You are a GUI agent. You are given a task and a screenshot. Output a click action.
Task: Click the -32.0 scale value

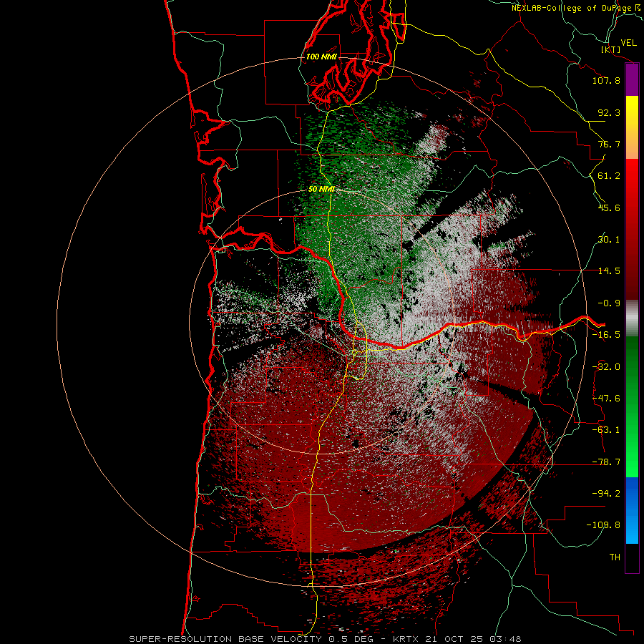pos(606,367)
